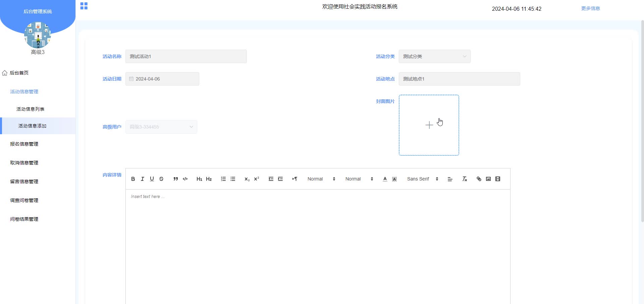
Task: Apply superscript formatting
Action: click(x=257, y=179)
